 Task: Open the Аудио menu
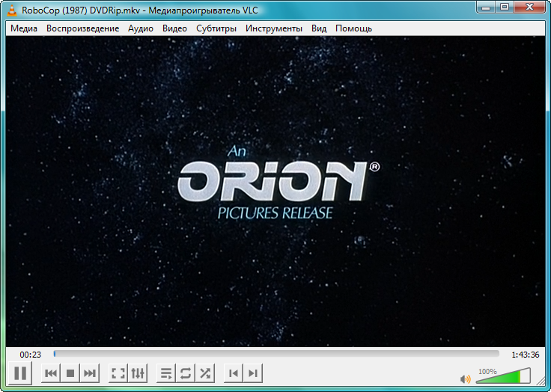pos(141,28)
